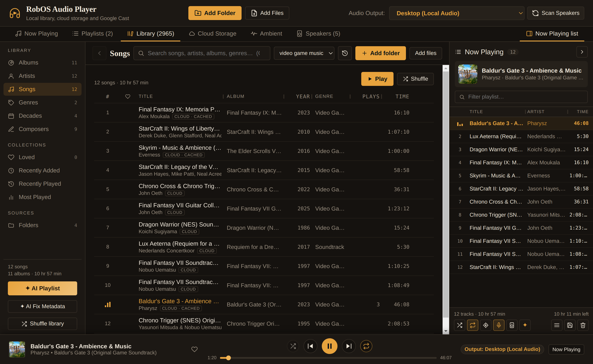The width and height of the screenshot is (593, 364).
Task: Skip to the previous track
Action: pyautogui.click(x=310, y=346)
